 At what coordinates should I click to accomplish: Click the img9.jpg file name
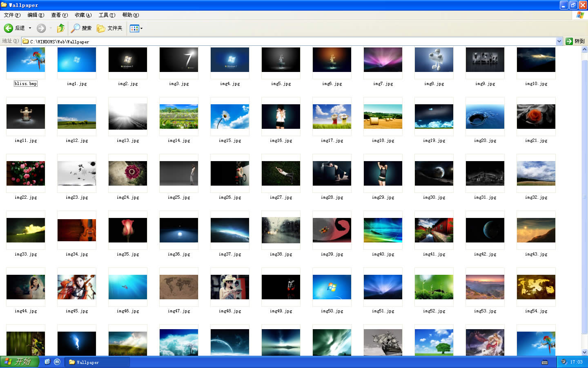click(485, 84)
